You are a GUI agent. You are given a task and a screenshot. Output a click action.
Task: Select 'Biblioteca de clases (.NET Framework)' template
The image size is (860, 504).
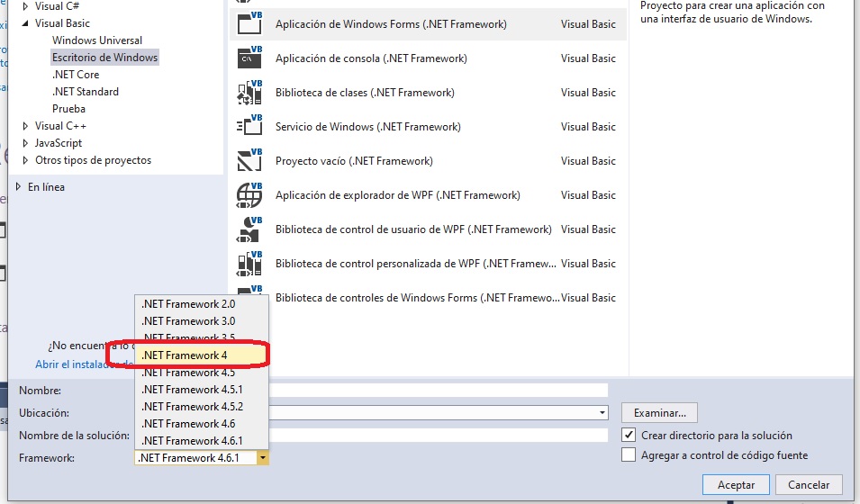click(x=428, y=92)
